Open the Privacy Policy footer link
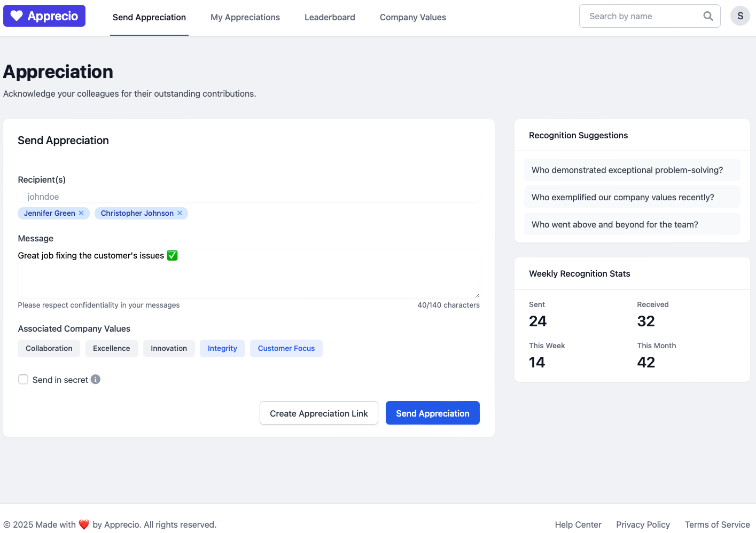The width and height of the screenshot is (756, 533). (x=643, y=524)
